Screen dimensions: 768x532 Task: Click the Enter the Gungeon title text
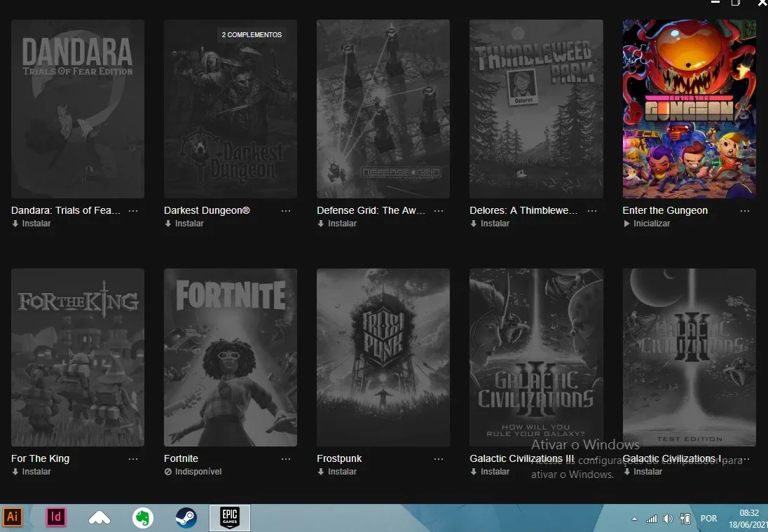665,211
